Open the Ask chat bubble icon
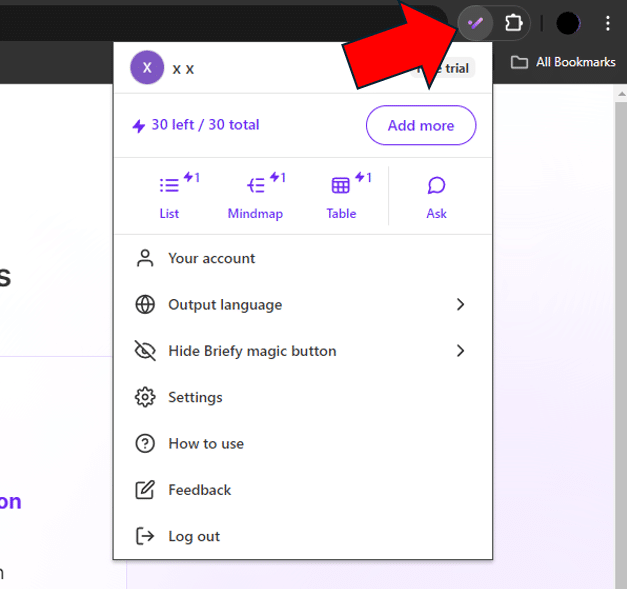 click(x=436, y=186)
